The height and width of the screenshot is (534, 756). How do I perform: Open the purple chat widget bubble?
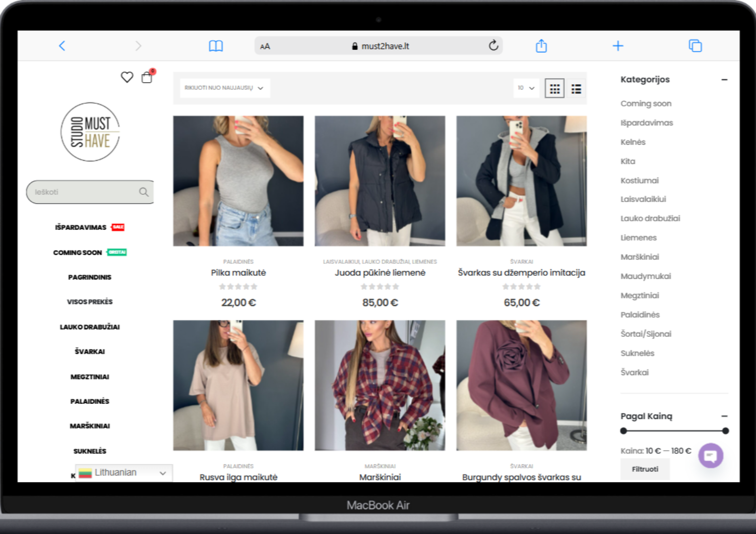point(711,455)
